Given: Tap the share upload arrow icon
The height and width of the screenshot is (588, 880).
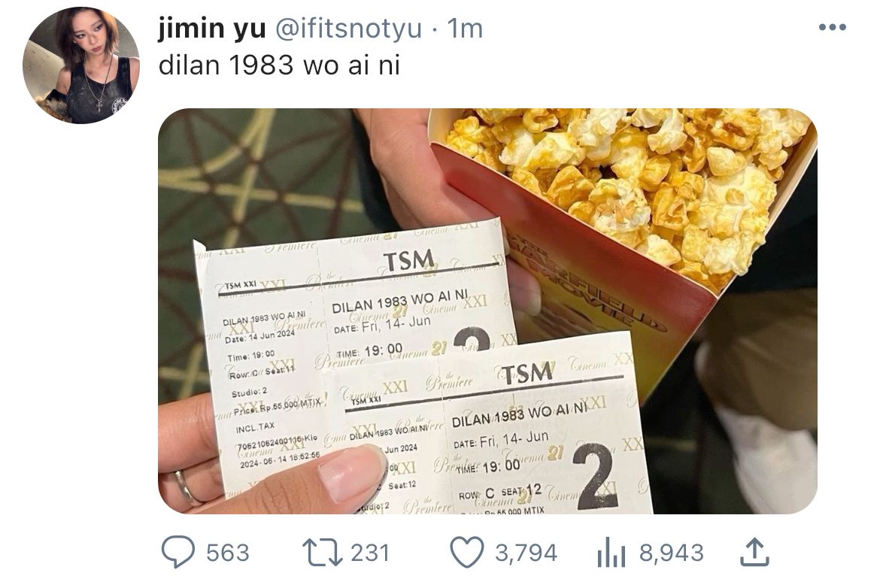Looking at the screenshot, I should [x=754, y=552].
